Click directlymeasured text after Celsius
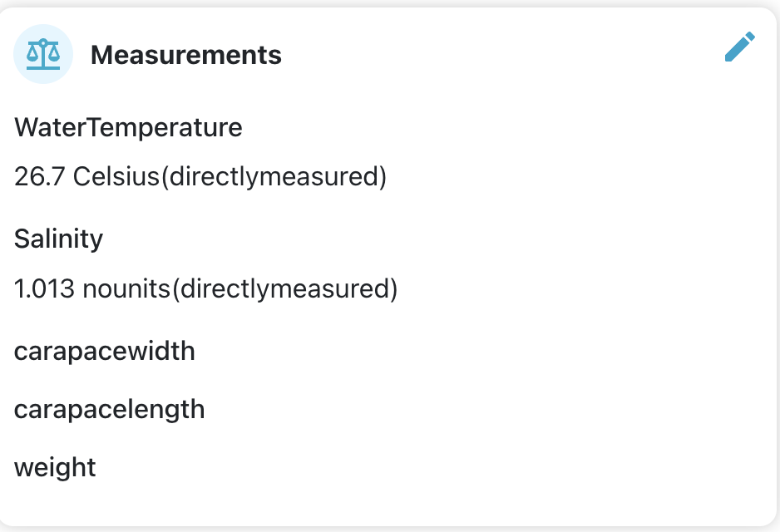 (x=273, y=177)
